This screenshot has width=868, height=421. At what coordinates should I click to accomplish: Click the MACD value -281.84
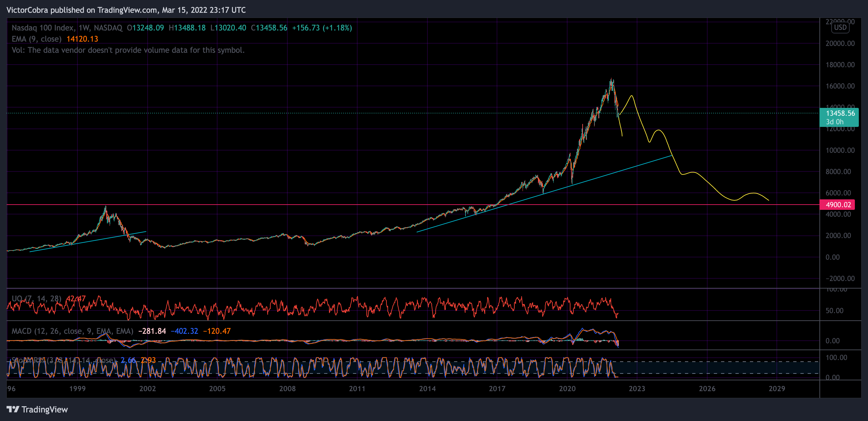(152, 331)
